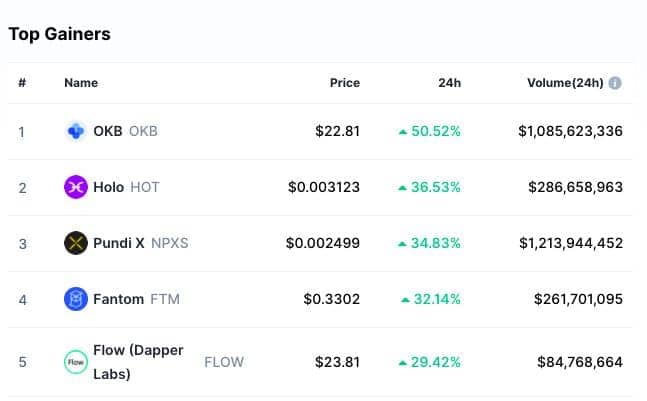Click the info icon beside Volume(24h)

615,83
